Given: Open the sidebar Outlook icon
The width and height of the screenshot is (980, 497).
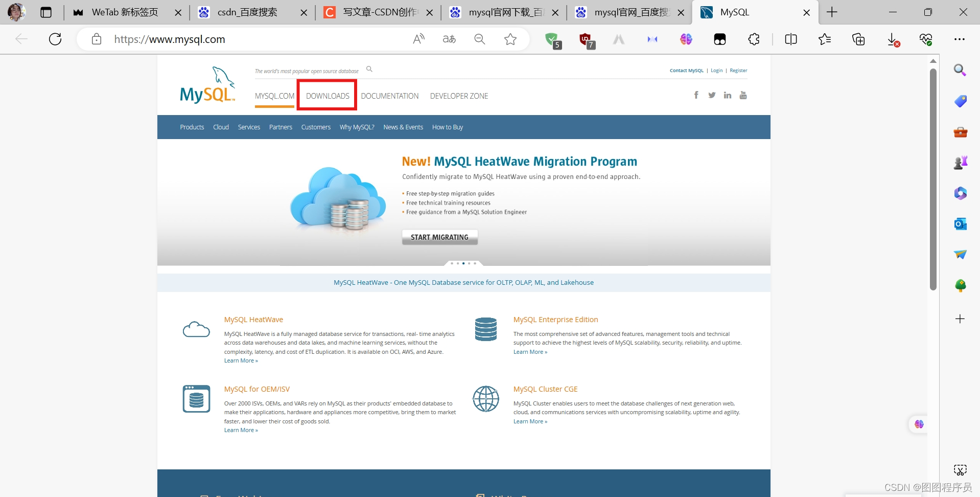Looking at the screenshot, I should (x=960, y=224).
